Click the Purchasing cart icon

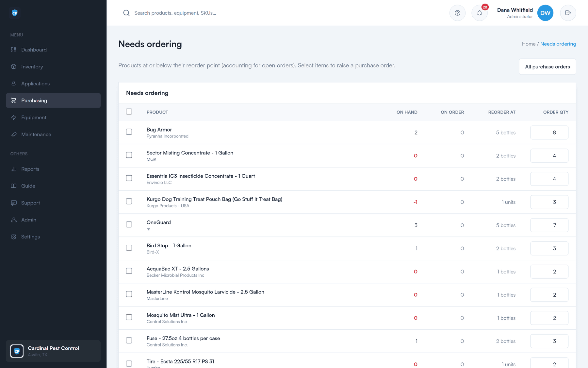coord(13,100)
